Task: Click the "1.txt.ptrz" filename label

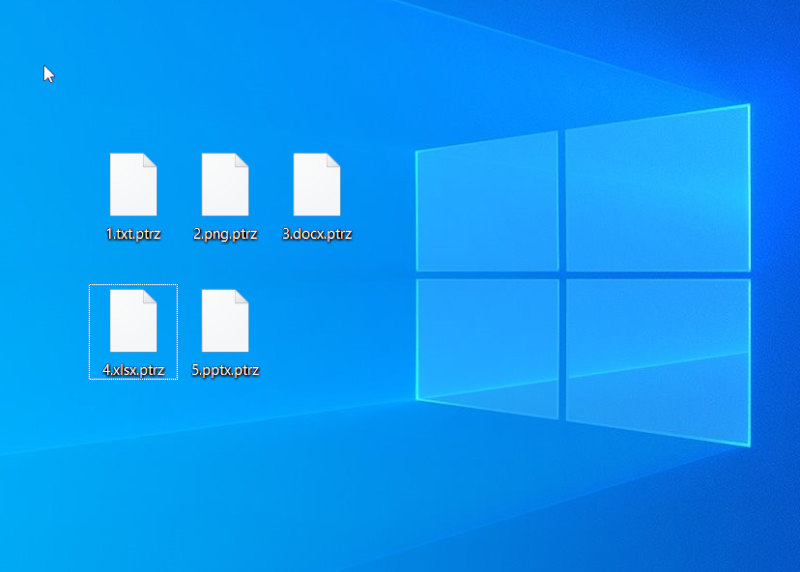Action: point(133,235)
